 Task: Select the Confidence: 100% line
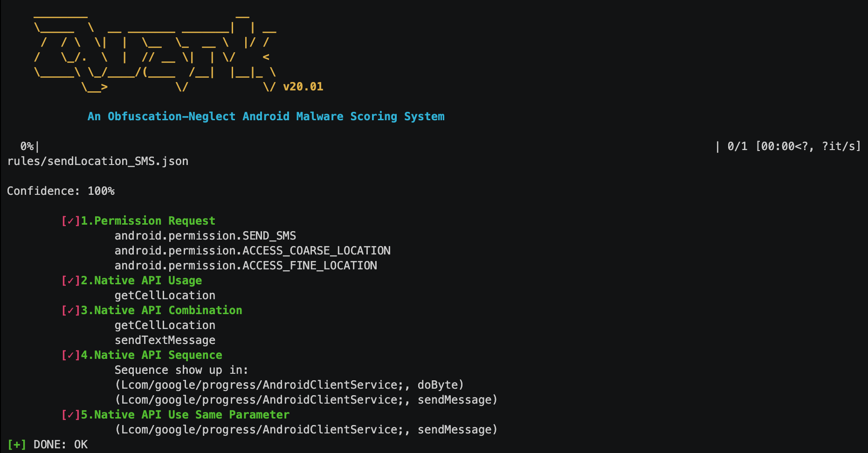click(61, 191)
